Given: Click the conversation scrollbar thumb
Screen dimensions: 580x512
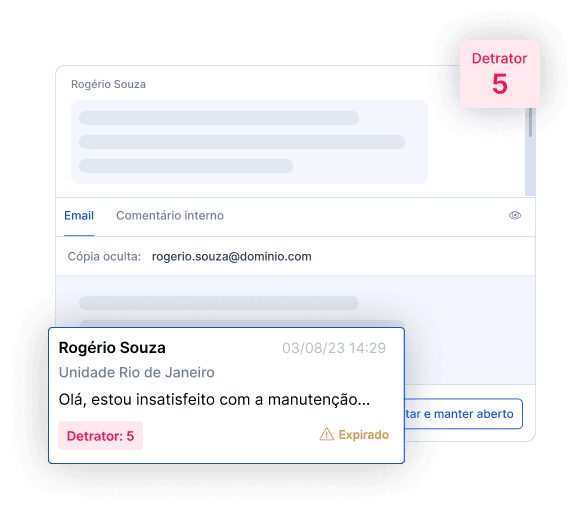Looking at the screenshot, I should [x=530, y=122].
